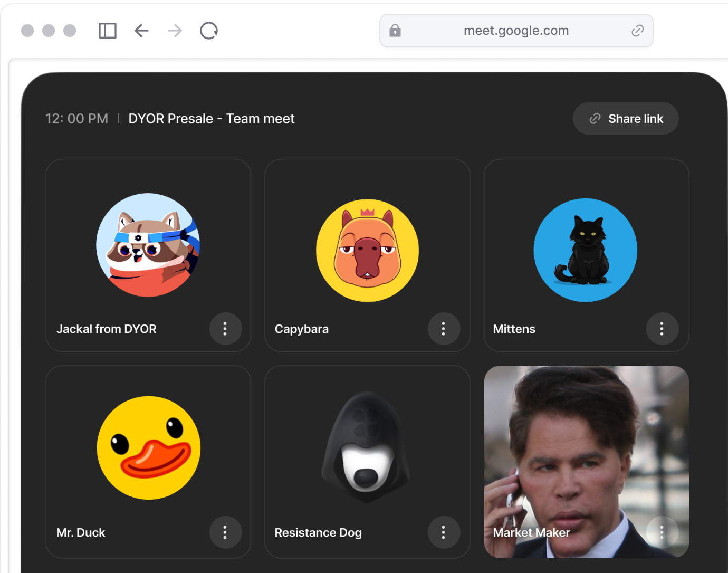Select the Capybara avatar image
728x573 pixels.
[x=367, y=251]
